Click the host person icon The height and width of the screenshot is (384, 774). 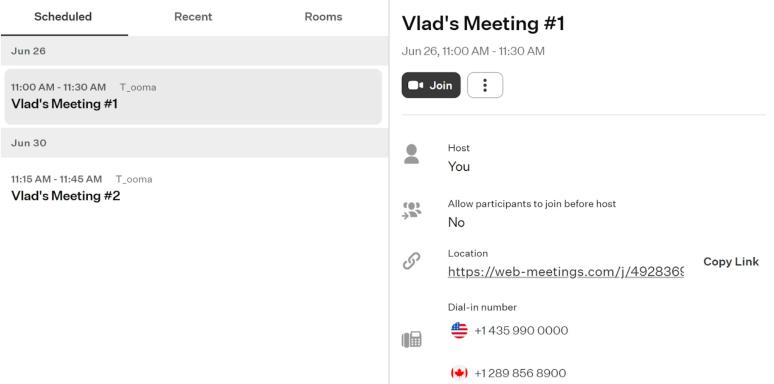[411, 154]
